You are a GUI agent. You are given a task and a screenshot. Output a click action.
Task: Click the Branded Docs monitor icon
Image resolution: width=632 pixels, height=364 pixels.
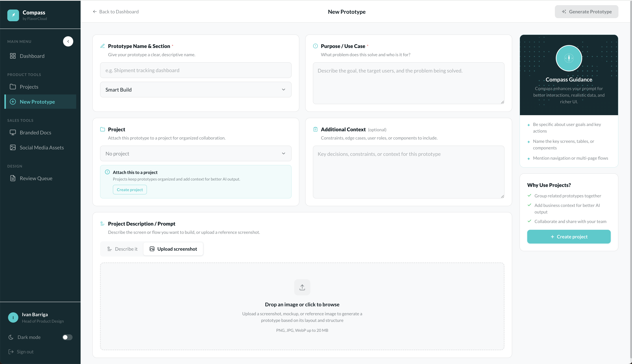point(13,133)
